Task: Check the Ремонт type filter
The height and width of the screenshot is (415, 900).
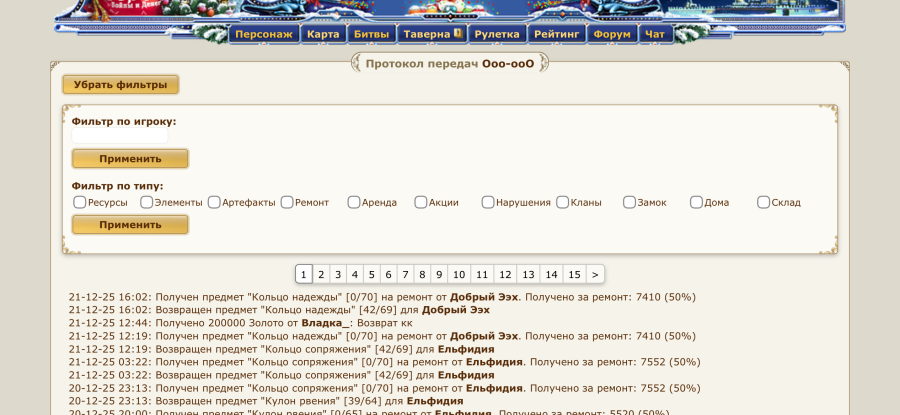Action: 287,202
